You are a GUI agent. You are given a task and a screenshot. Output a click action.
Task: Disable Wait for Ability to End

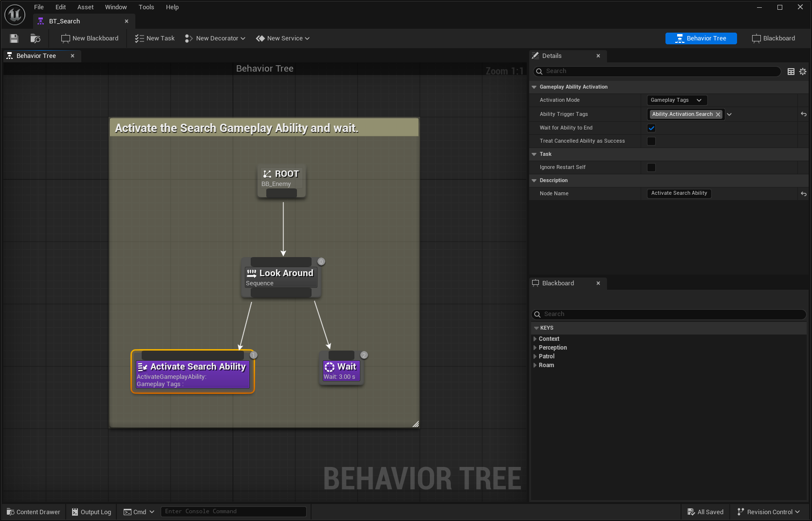(x=651, y=128)
